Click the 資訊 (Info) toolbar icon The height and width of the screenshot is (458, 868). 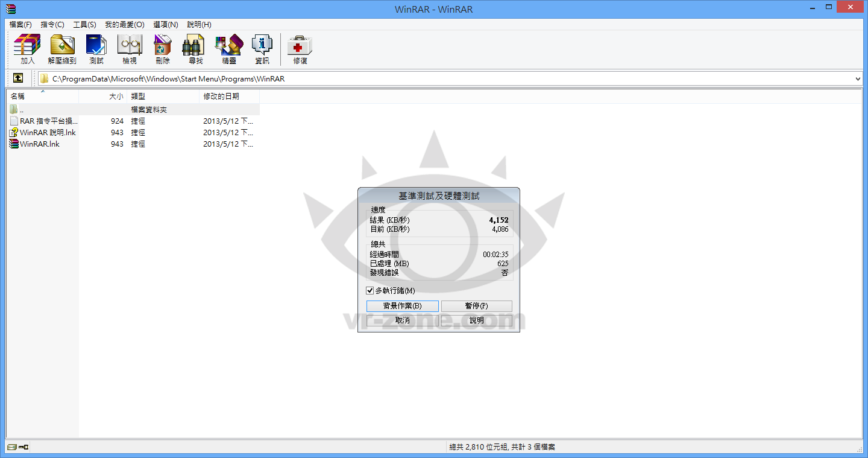tap(262, 49)
